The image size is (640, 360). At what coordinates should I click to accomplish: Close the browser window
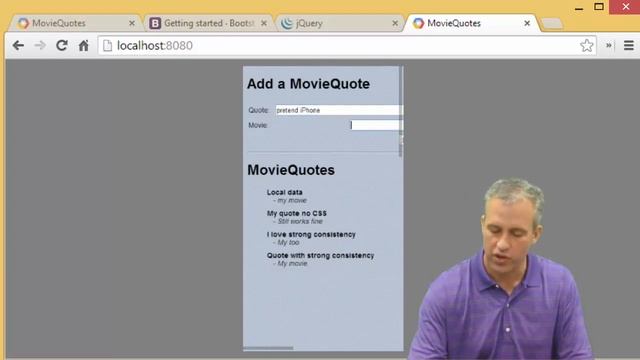click(x=625, y=7)
